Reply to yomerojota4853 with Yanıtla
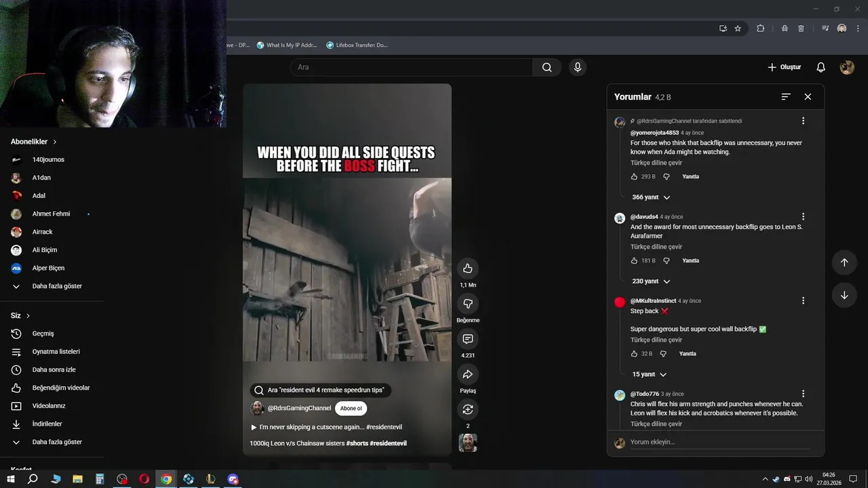This screenshot has width=868, height=488. [690, 176]
